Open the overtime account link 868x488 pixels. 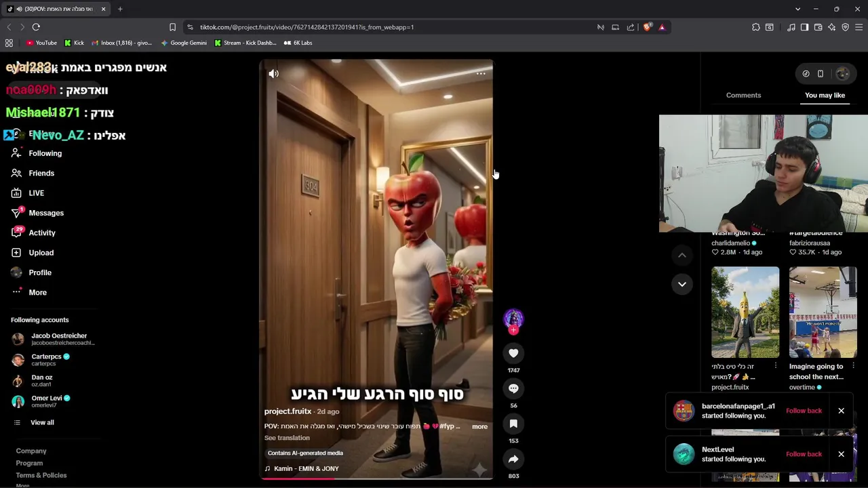(x=802, y=388)
